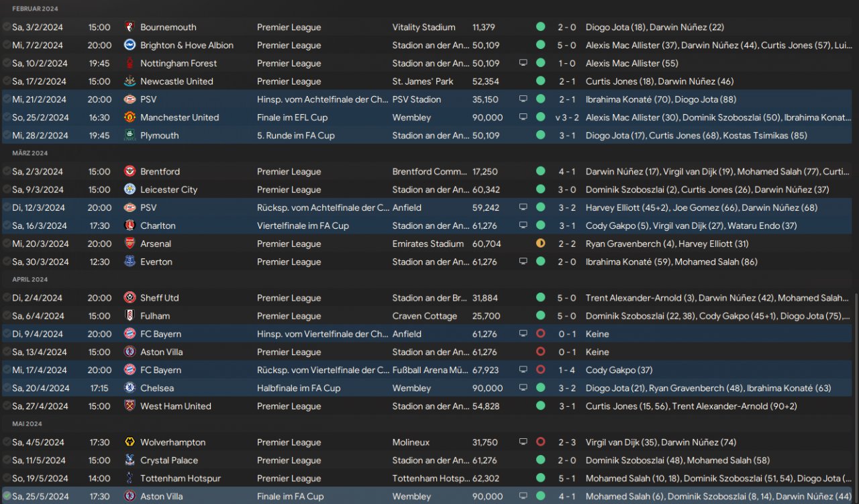Click the Tottenham Hotspur team name
Screen dimensions: 859x504
(181, 479)
